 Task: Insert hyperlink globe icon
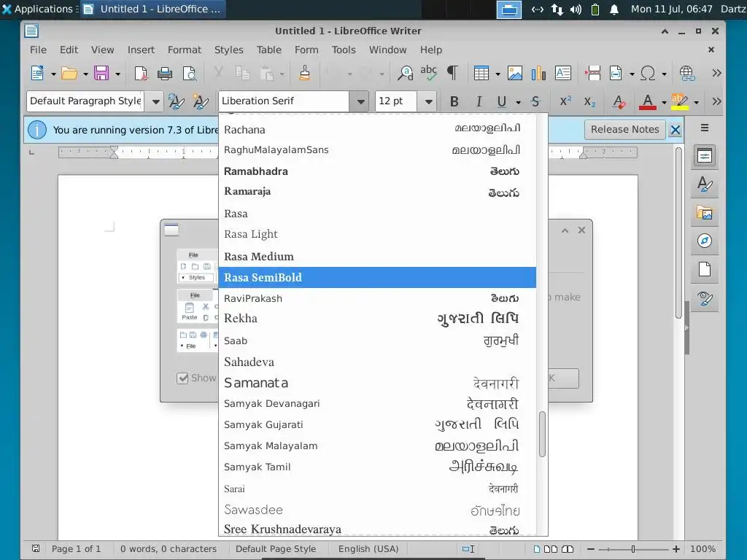(687, 74)
